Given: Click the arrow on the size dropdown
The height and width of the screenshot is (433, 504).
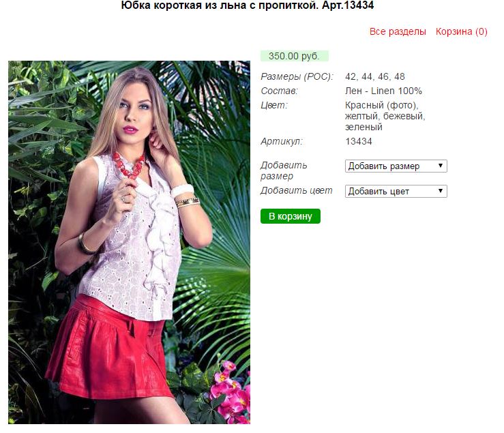Looking at the screenshot, I should click(x=441, y=166).
